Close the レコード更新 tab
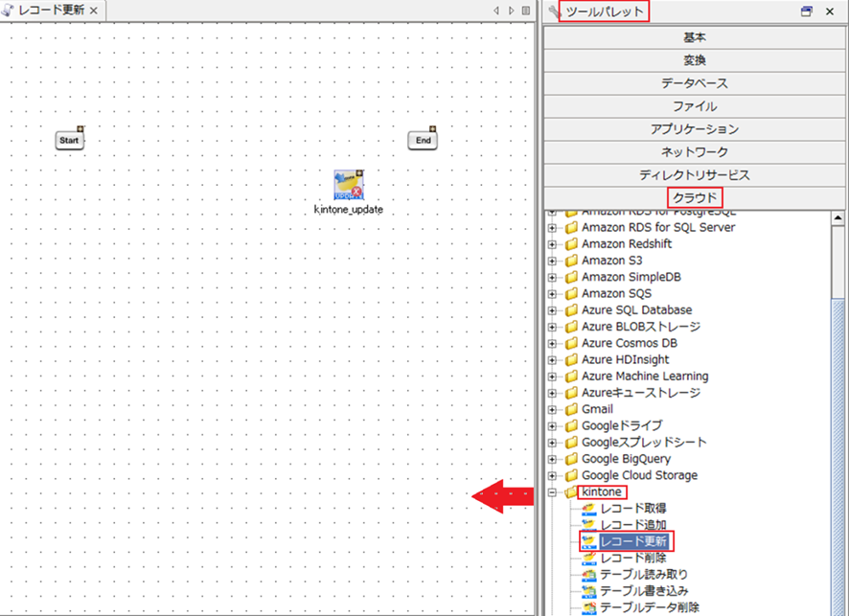Screen dimensions: 849x616 94,11
